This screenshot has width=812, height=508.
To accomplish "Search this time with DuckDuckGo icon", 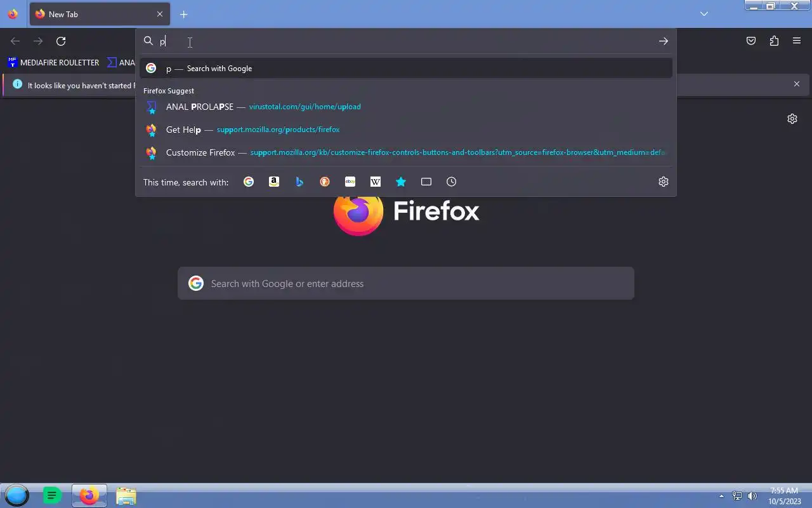I will point(325,182).
